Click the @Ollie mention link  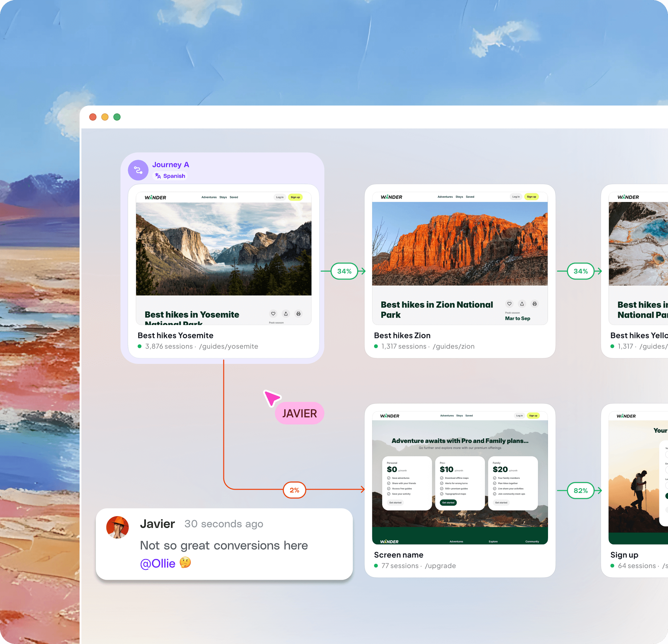[157, 563]
